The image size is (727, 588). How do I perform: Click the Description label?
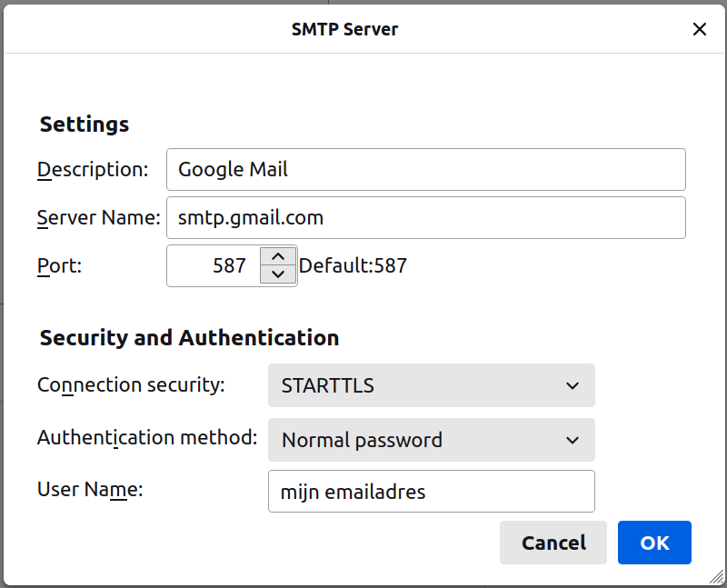[93, 170]
